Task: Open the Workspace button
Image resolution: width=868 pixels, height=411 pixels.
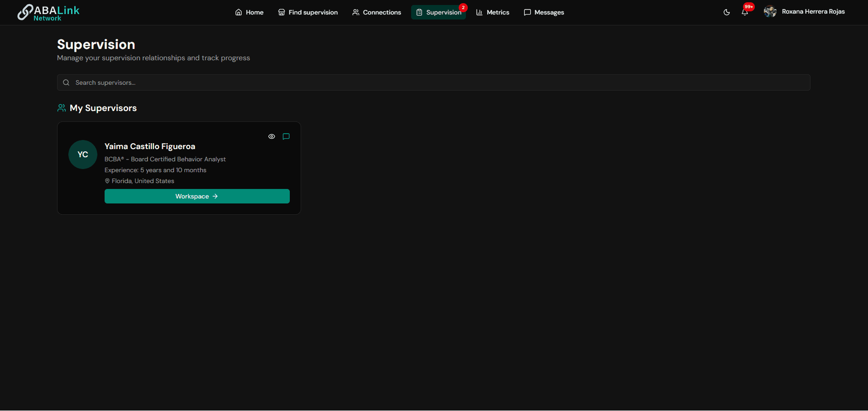Action: [x=197, y=196]
